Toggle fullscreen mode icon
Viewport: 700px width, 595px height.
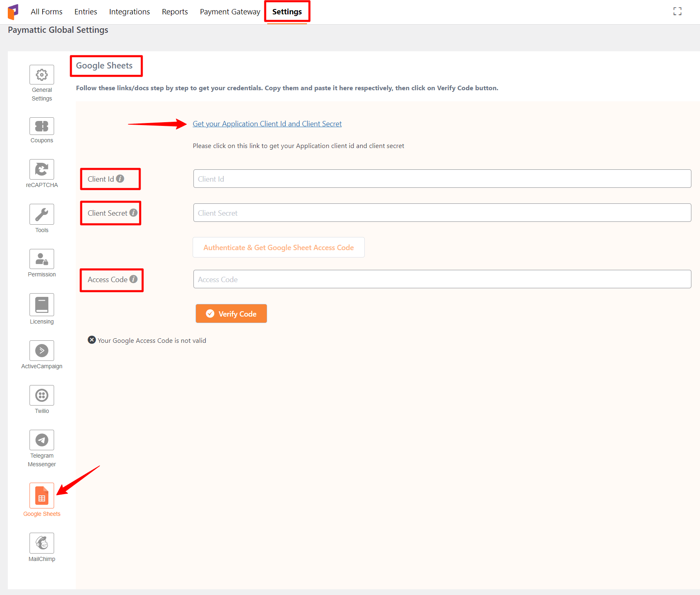677,11
